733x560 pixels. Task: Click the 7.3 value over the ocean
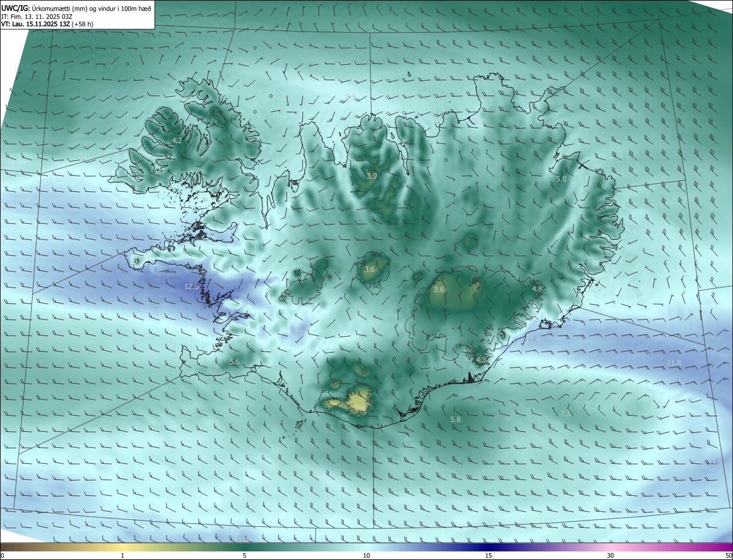pos(565,413)
